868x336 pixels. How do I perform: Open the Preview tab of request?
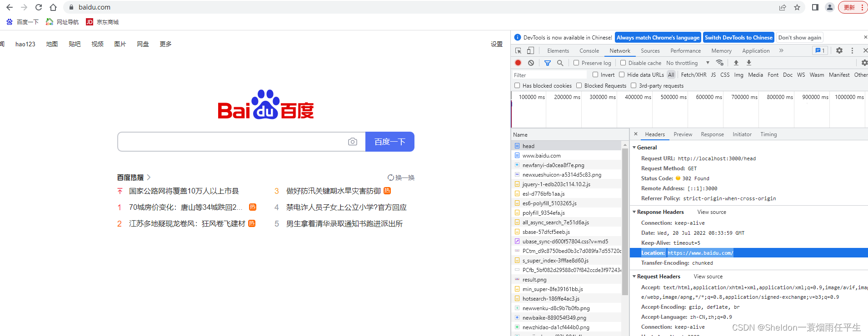click(683, 134)
